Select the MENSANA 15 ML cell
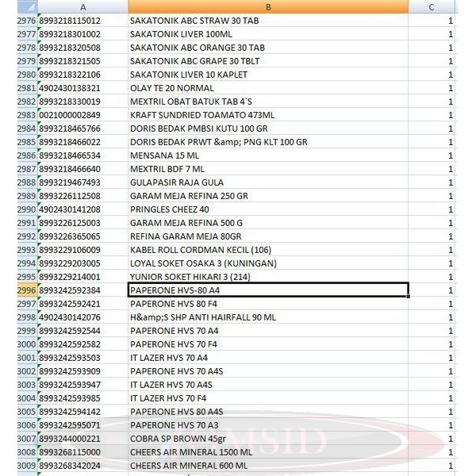This screenshot has height=476, width=476. [268, 155]
